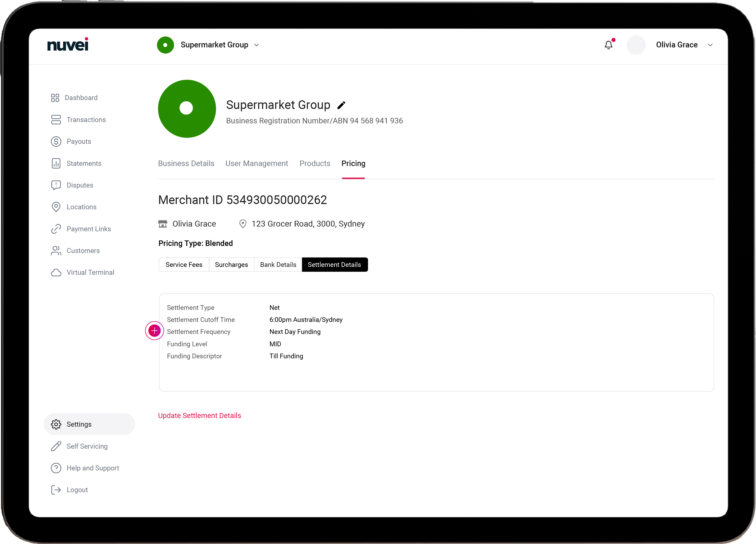Click the Self Servicing pencil icon
The width and height of the screenshot is (756, 544).
coord(56,446)
